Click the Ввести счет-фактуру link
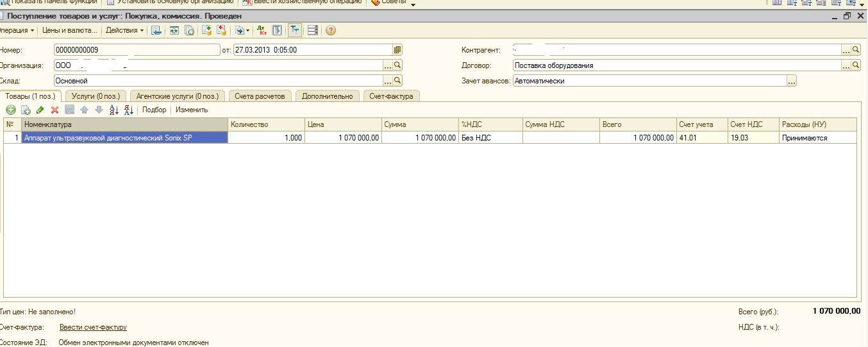 93,328
